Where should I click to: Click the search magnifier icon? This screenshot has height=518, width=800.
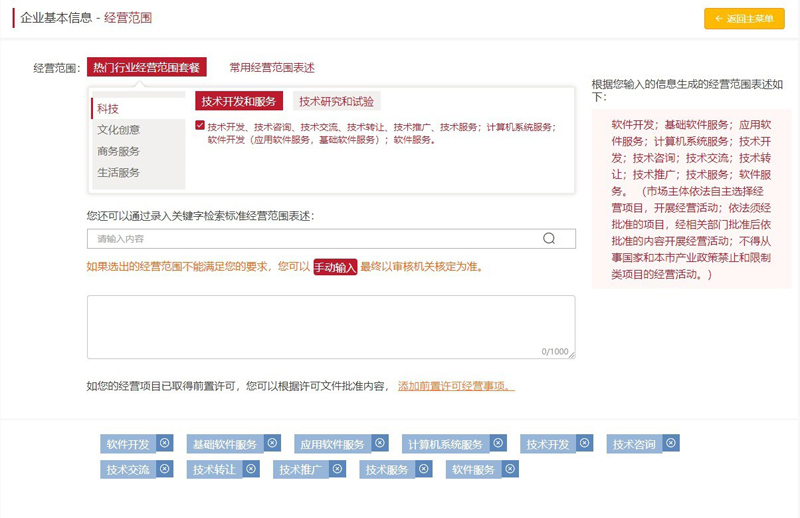(549, 239)
